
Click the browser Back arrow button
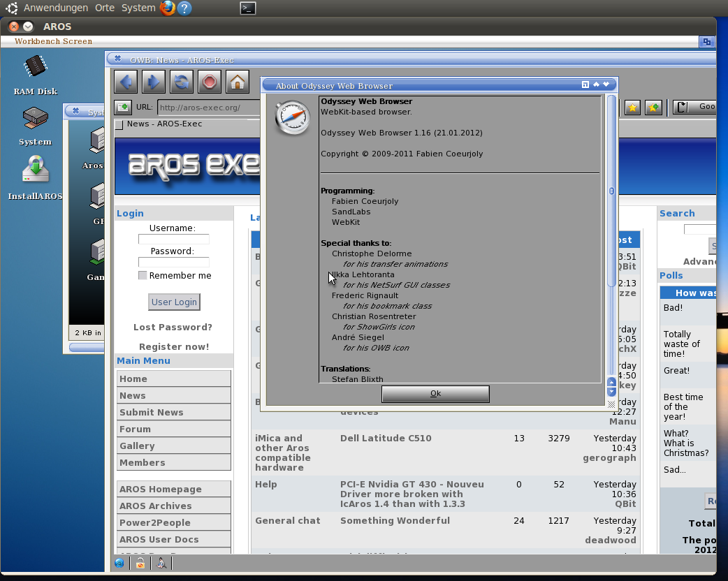[126, 82]
